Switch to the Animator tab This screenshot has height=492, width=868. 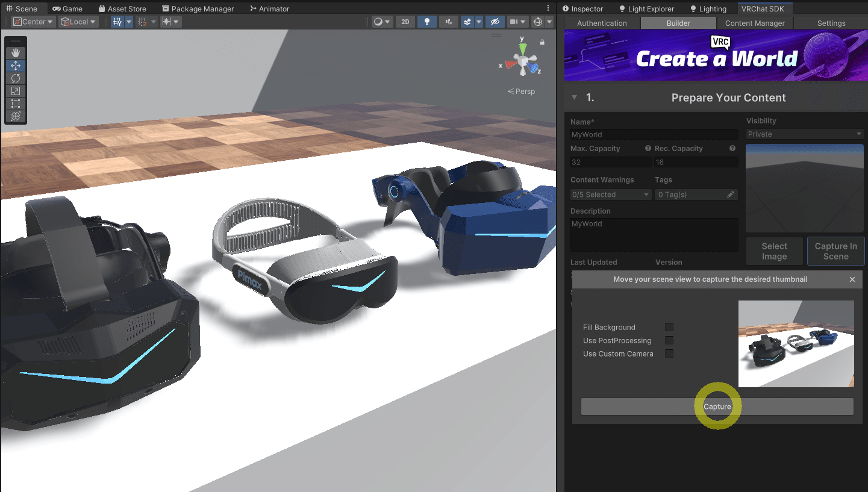pyautogui.click(x=269, y=9)
